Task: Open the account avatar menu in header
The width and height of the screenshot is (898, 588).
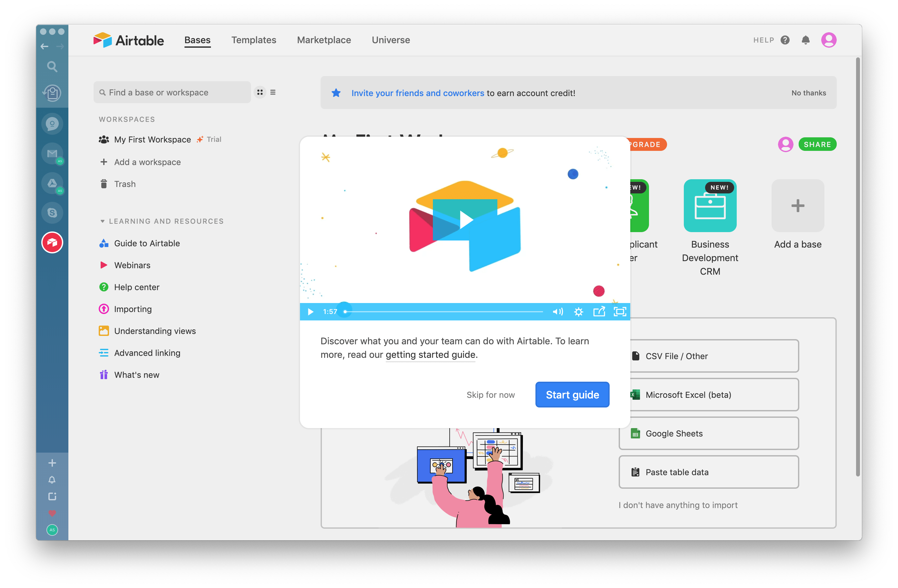Action: click(x=829, y=40)
